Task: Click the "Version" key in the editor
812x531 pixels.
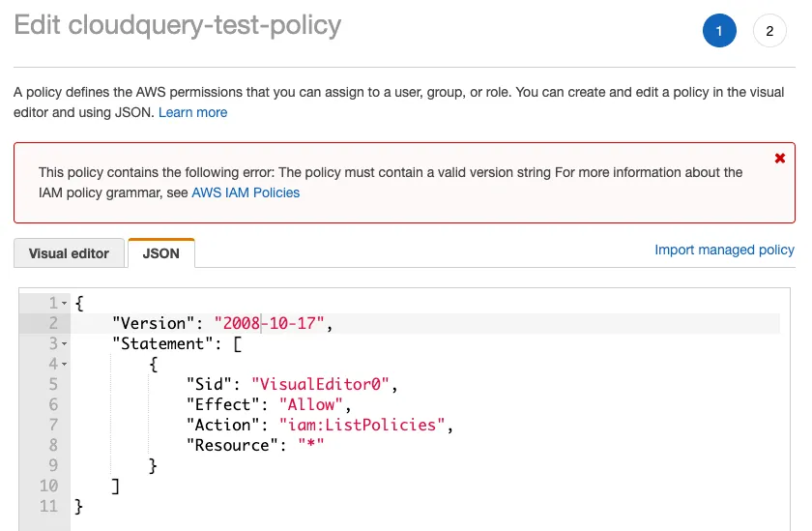Action: [x=154, y=323]
